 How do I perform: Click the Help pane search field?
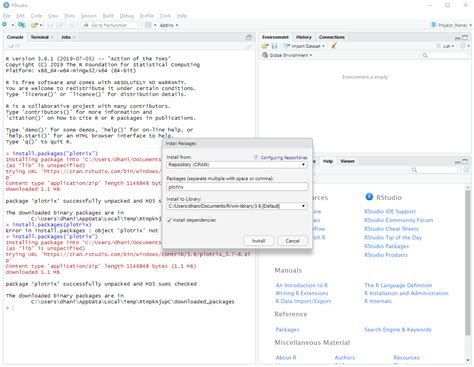point(433,170)
